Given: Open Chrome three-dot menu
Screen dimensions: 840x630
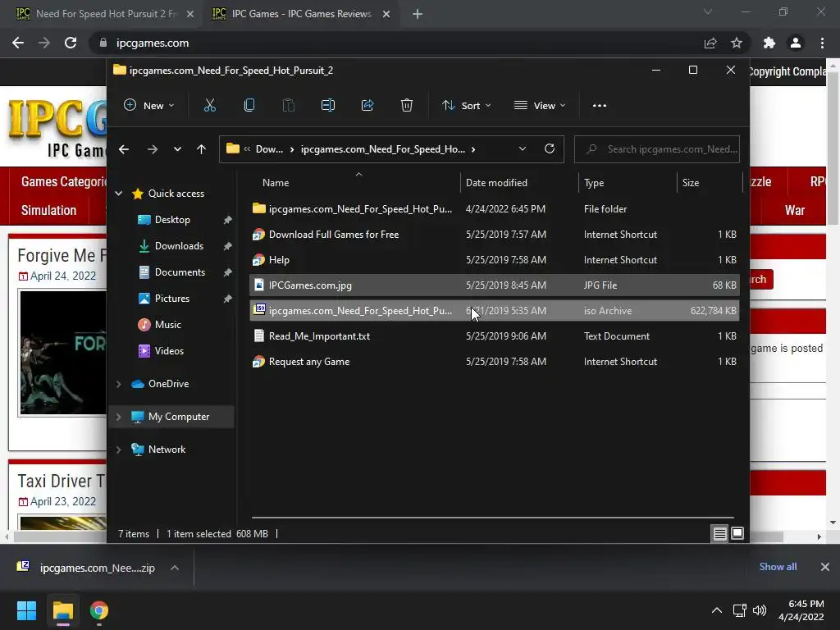Looking at the screenshot, I should 822,43.
